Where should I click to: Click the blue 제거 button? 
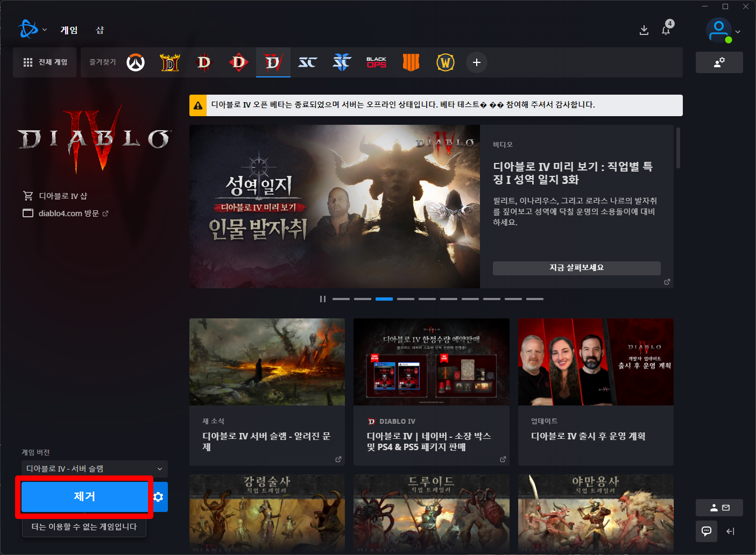pyautogui.click(x=84, y=497)
